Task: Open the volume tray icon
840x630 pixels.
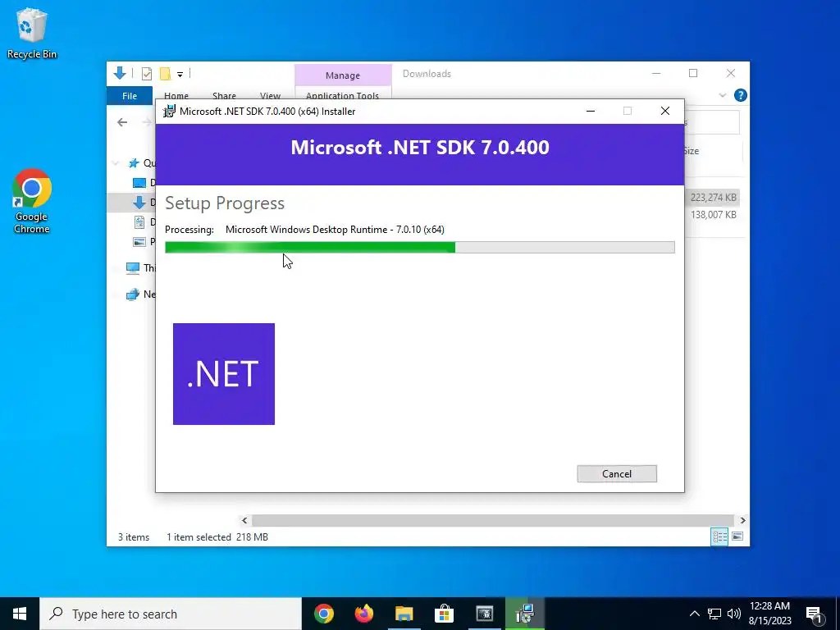Action: (734, 614)
